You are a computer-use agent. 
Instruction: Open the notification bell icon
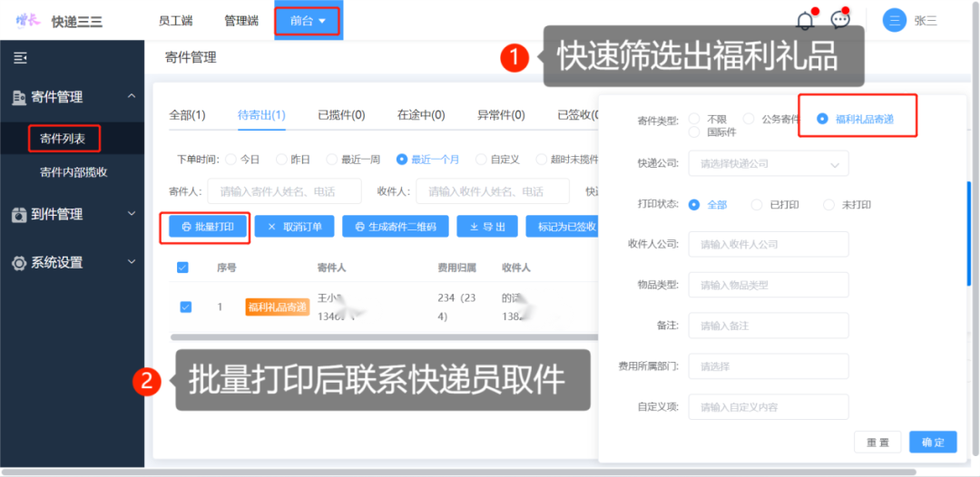click(x=806, y=21)
